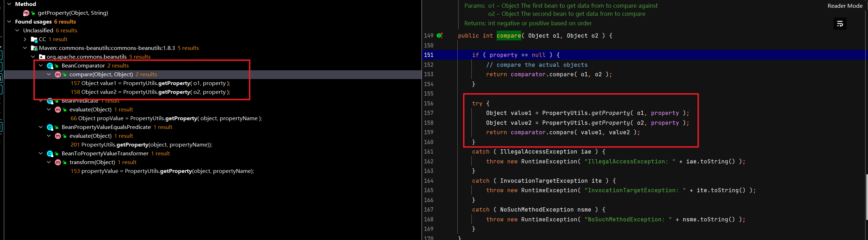Click the "Returns: int negative or positive" doc line
This screenshot has width=868, height=240.
(528, 23)
